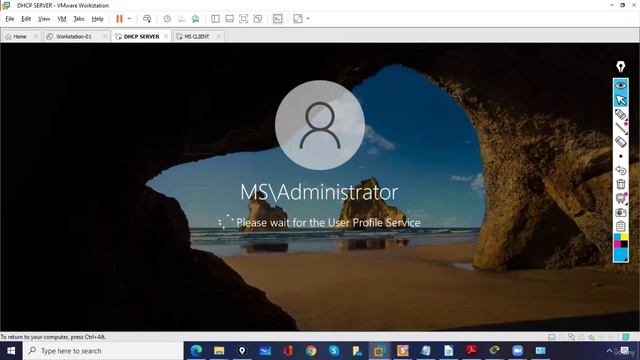This screenshot has width=640, height=360.
Task: Click the pause virtual machine button
Action: coord(119,19)
